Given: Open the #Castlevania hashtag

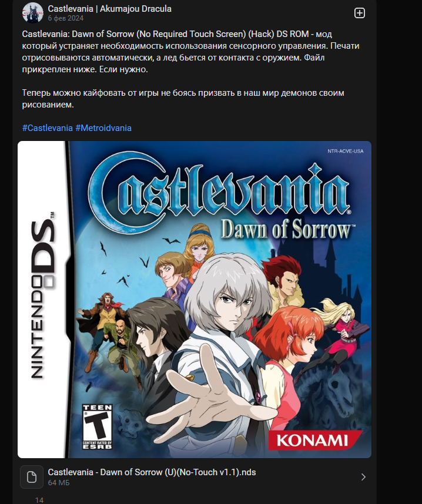Looking at the screenshot, I should click(47, 128).
